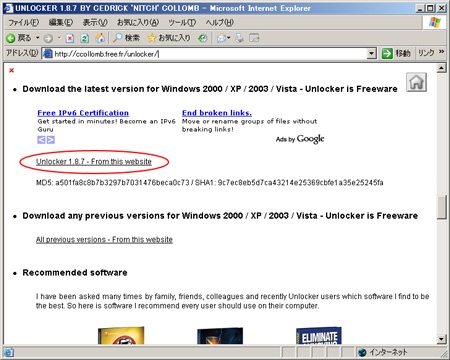Click the dark middle software box image
This screenshot has width=450, height=360.
tap(220, 336)
